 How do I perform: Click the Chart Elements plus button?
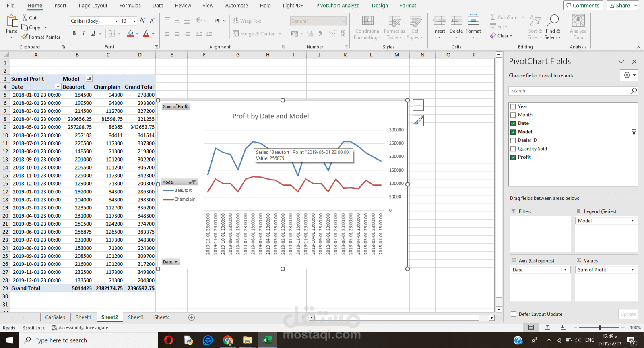[x=418, y=106]
